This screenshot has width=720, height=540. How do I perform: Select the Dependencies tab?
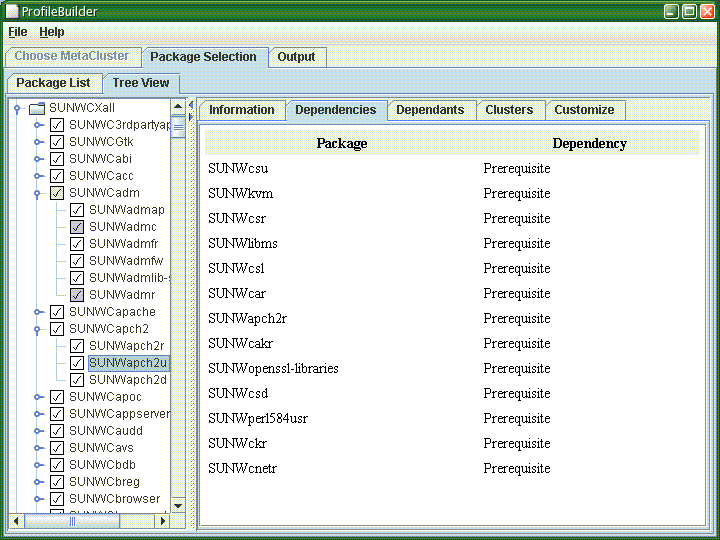point(336,110)
